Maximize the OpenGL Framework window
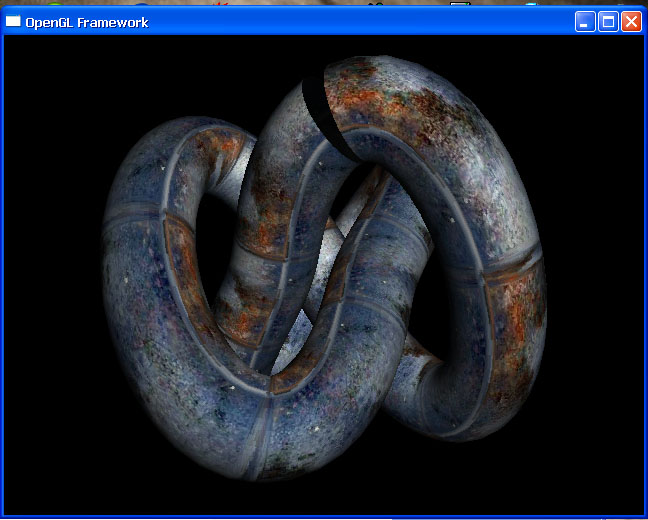This screenshot has height=520, width=648. 608,21
